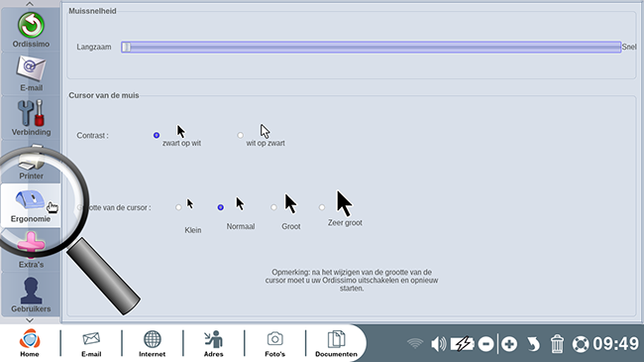Open the Ordissimo settings section
The width and height of the screenshot is (644, 362).
(x=31, y=30)
